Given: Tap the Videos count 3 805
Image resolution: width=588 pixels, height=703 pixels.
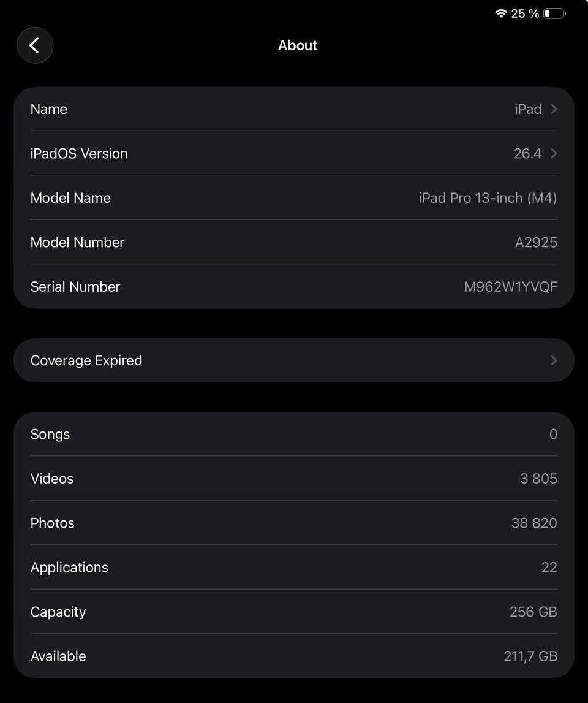Looking at the screenshot, I should click(538, 479).
